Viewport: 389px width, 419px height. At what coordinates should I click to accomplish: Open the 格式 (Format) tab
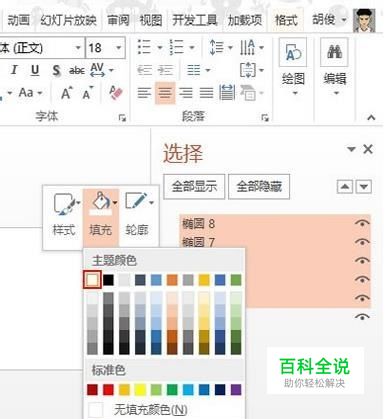(286, 20)
